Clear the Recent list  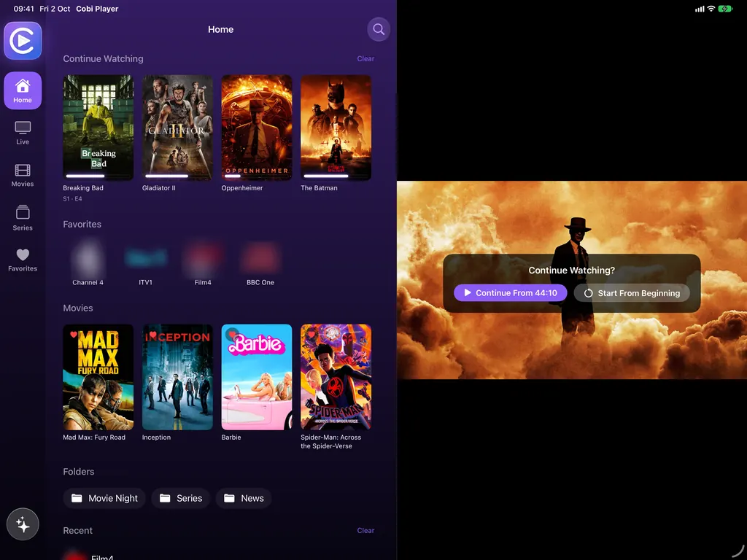(365, 531)
